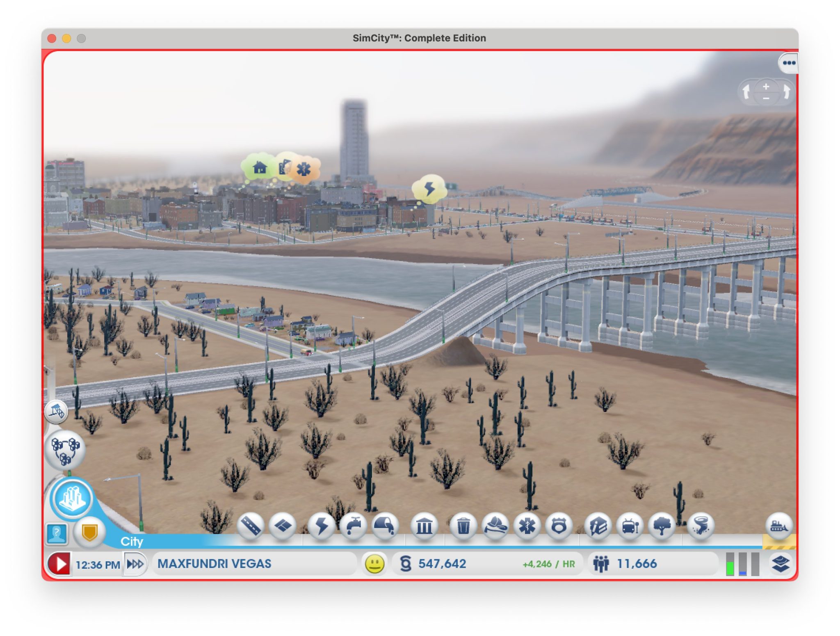Open the shield achievements icon

pyautogui.click(x=89, y=533)
